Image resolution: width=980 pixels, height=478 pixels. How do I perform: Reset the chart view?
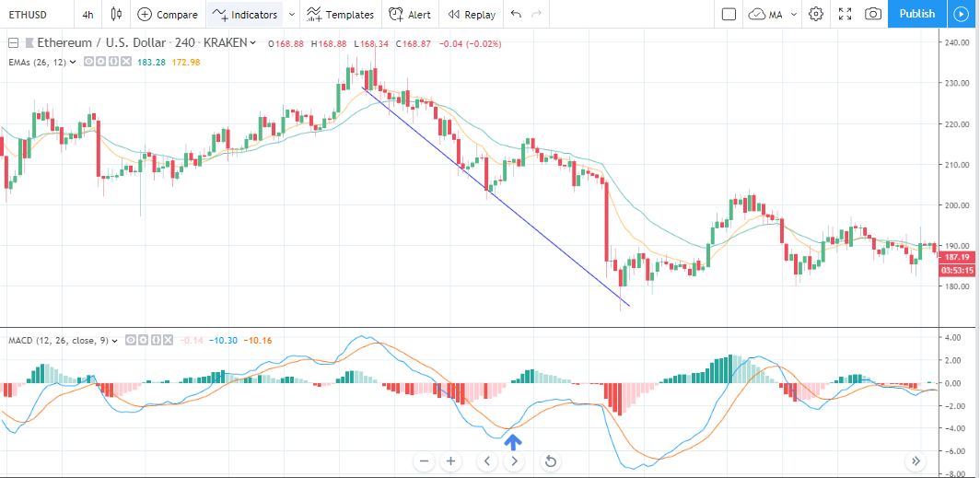click(551, 461)
